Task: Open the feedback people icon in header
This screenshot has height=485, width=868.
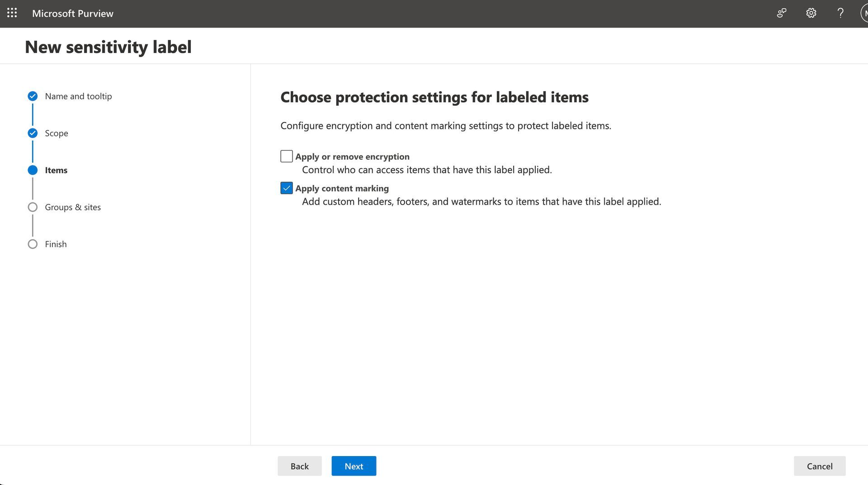Action: pyautogui.click(x=782, y=13)
